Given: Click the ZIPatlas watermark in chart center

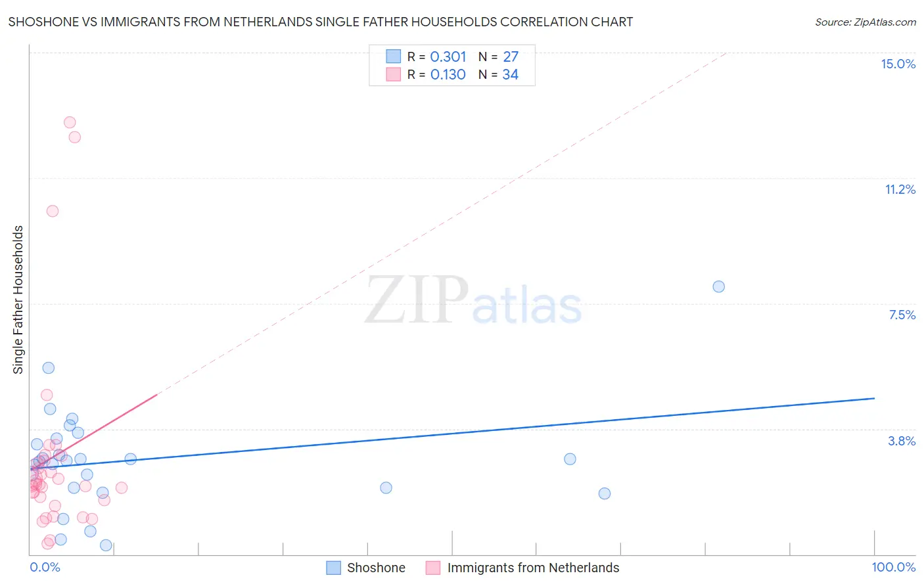Looking at the screenshot, I should coord(473,301).
